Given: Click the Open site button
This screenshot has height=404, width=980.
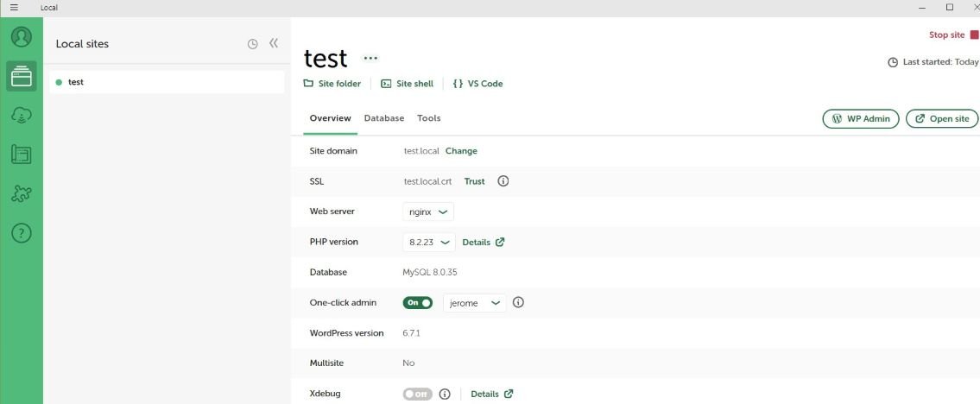Looking at the screenshot, I should [942, 118].
